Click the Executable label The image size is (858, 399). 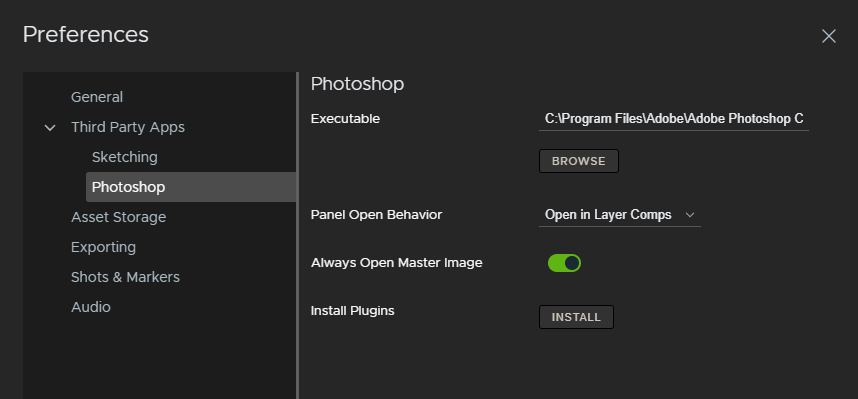[345, 119]
